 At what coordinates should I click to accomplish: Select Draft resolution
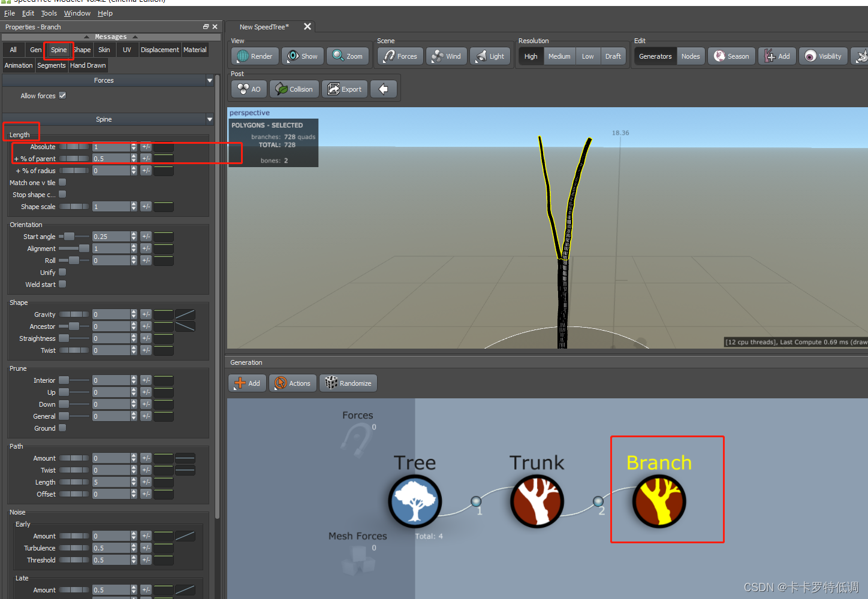(613, 56)
